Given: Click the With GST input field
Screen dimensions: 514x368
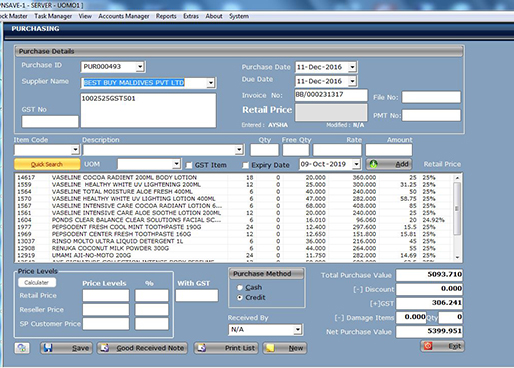Looking at the screenshot, I should click(197, 295).
